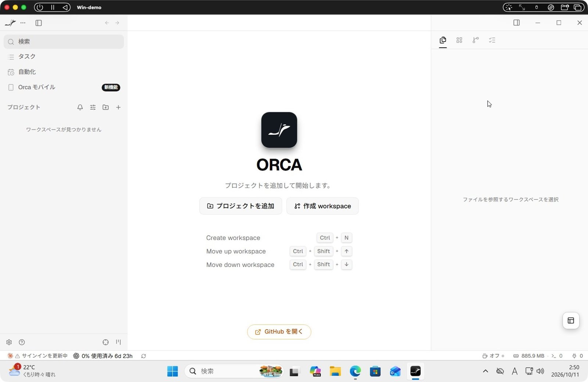Open settings gear at sidebar bottom
588x382 pixels.
[9, 342]
